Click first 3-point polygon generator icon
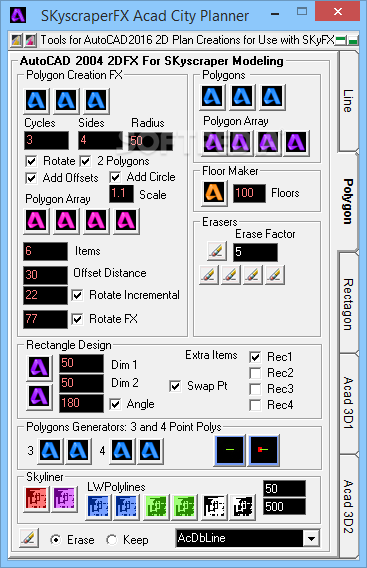 [x=50, y=451]
